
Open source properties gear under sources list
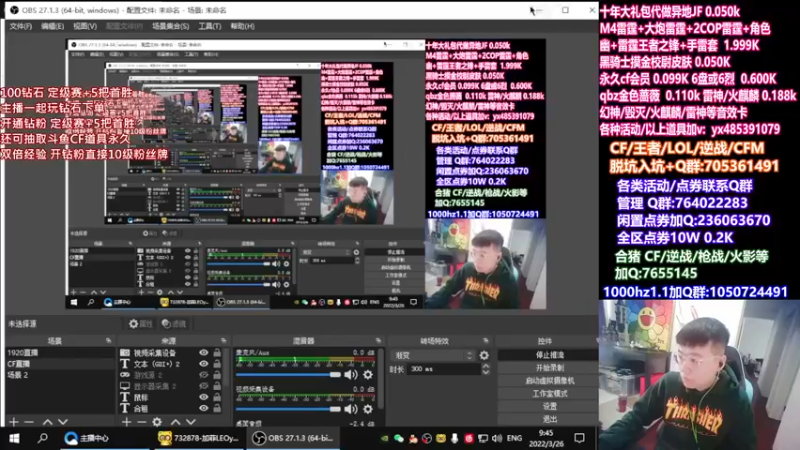pos(157,421)
